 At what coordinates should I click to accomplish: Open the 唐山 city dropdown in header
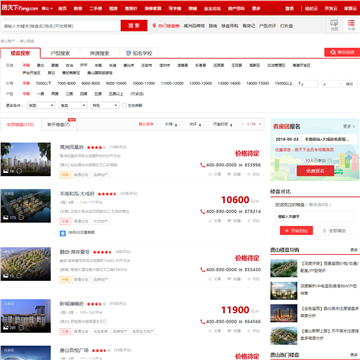[47, 8]
